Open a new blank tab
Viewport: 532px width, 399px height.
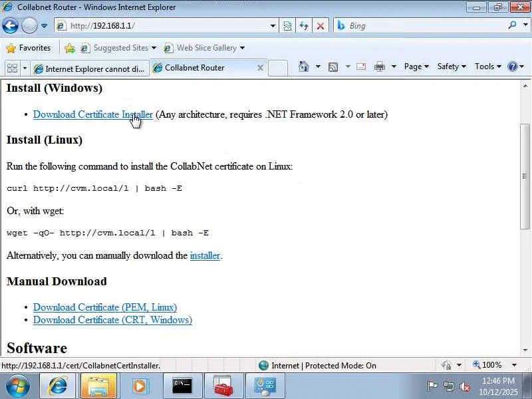click(x=278, y=68)
